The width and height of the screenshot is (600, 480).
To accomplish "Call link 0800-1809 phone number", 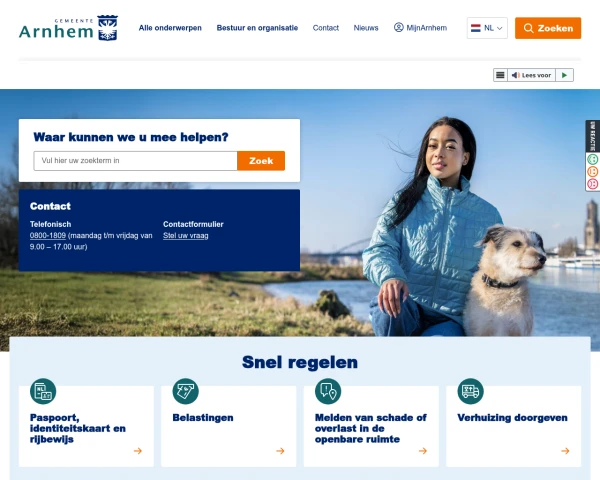I will (x=48, y=235).
